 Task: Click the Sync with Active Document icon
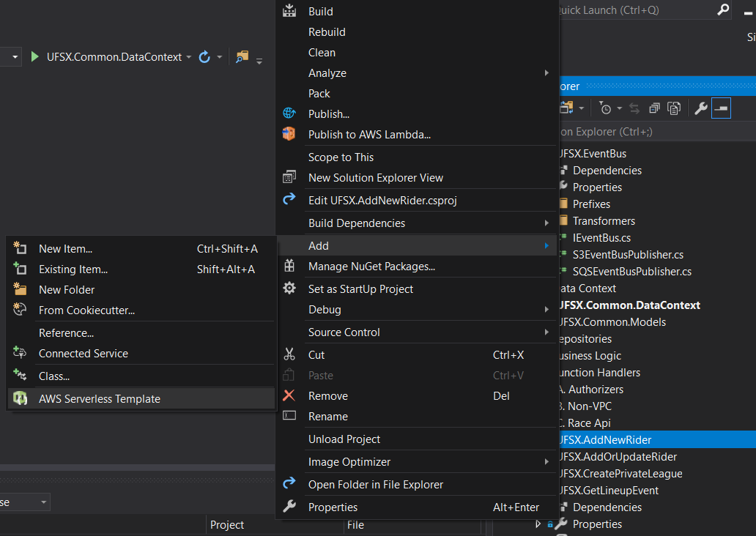point(634,108)
